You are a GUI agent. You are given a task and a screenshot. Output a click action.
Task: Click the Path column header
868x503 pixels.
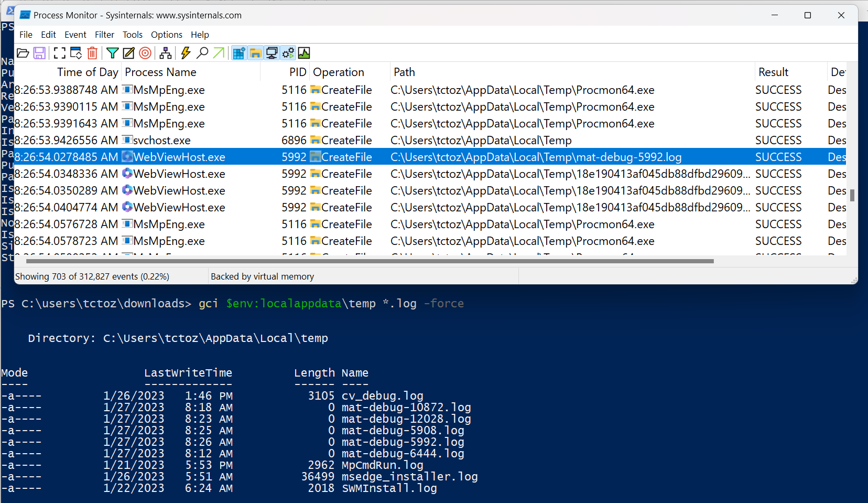pos(572,72)
